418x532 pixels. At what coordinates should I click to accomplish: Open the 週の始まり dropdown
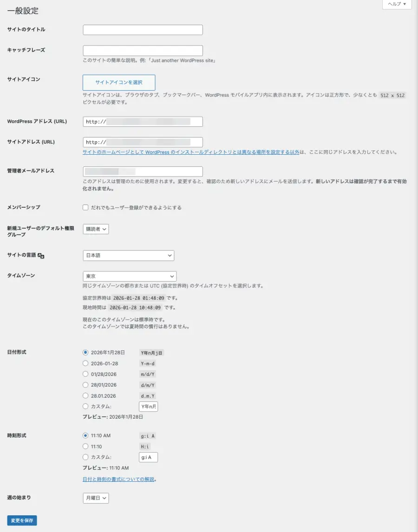(x=96, y=498)
